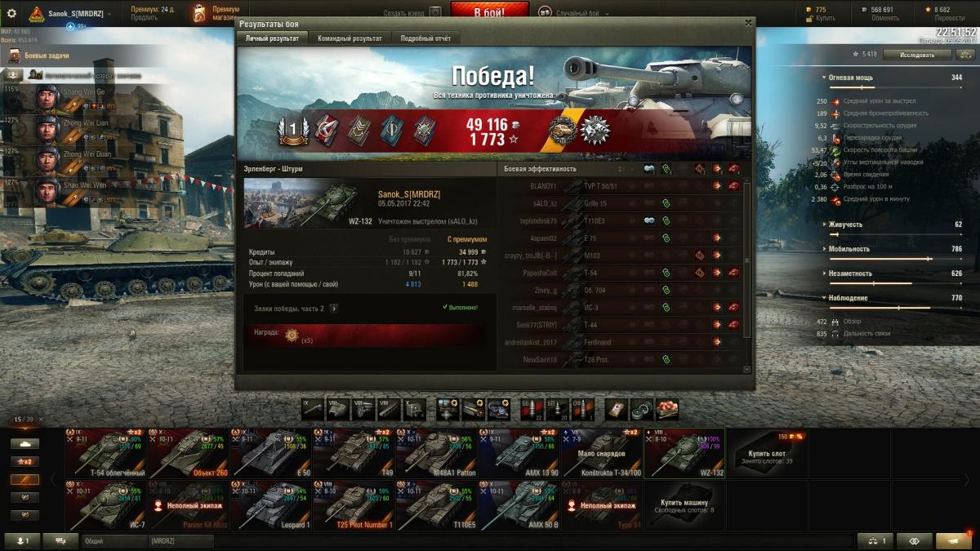The width and height of the screenshot is (980, 551).
Task: Open the game settings gear menu
Action: tap(11, 13)
